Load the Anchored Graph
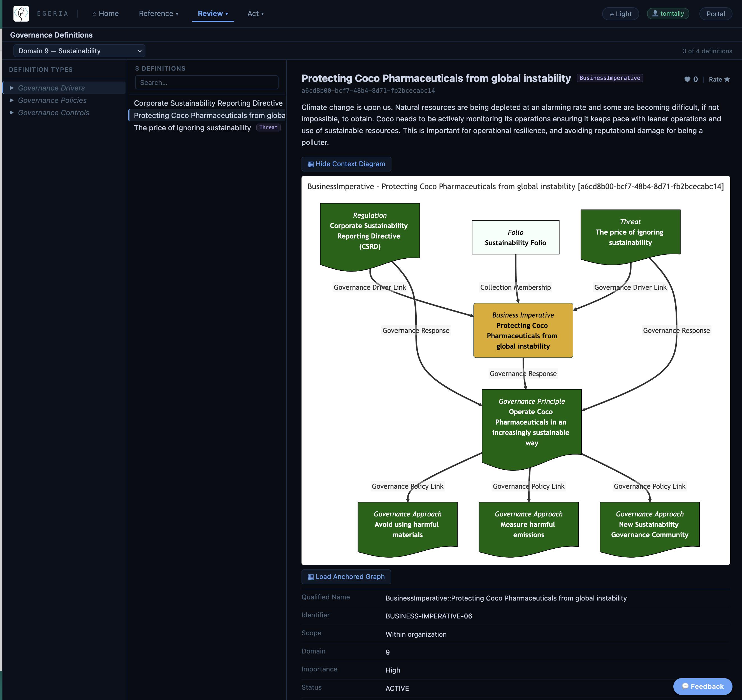Image resolution: width=742 pixels, height=700 pixels. click(x=346, y=577)
